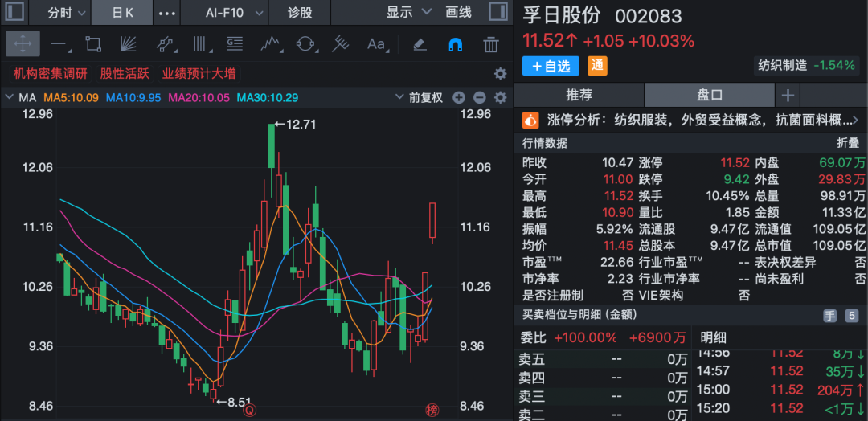This screenshot has height=421, width=868.
Task: Open settings gear beside stock tags
Action: (x=501, y=74)
